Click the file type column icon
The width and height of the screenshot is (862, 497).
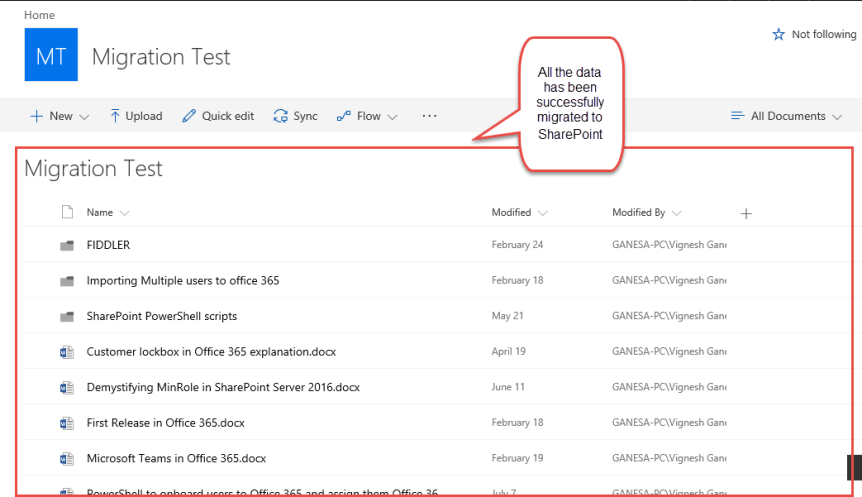pos(67,212)
